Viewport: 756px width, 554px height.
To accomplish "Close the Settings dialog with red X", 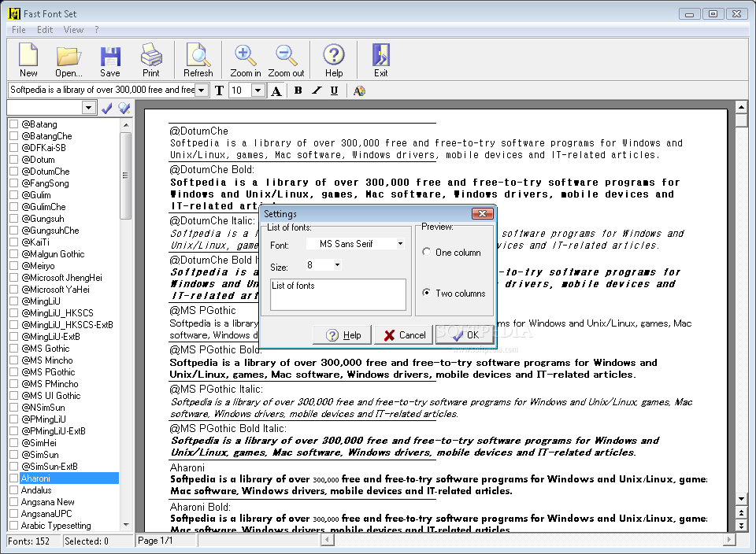I will pyautogui.click(x=482, y=213).
